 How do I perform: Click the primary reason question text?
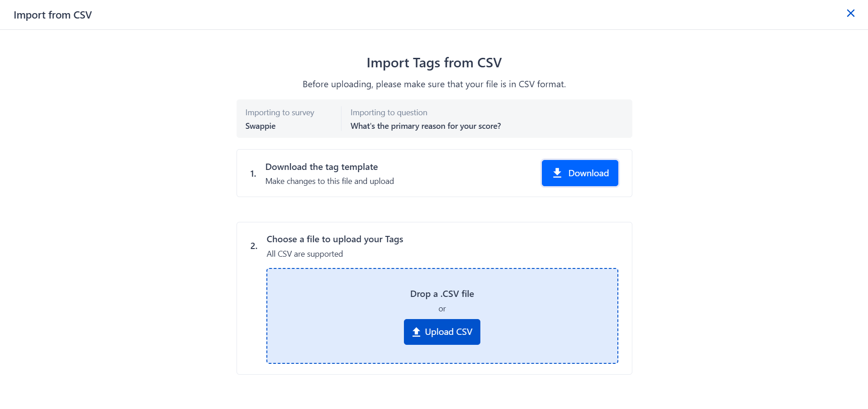click(425, 126)
